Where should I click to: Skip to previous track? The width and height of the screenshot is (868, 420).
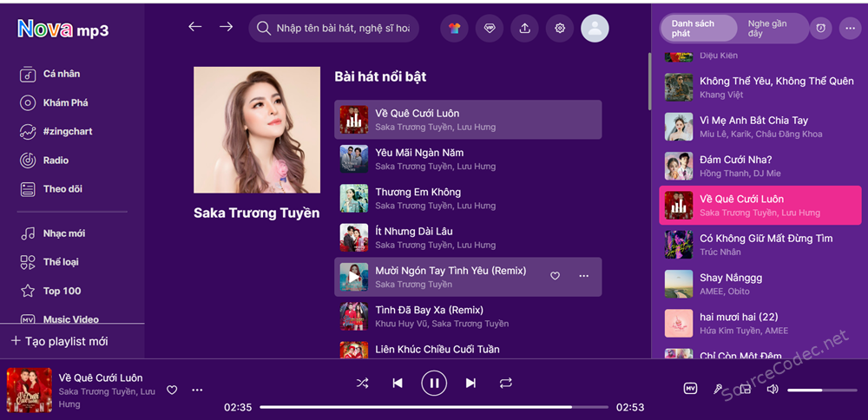click(x=398, y=383)
